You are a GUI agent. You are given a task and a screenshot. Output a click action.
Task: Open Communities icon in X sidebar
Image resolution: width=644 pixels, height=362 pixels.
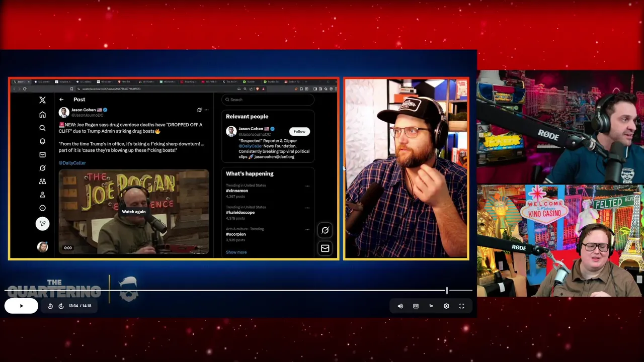click(x=42, y=181)
